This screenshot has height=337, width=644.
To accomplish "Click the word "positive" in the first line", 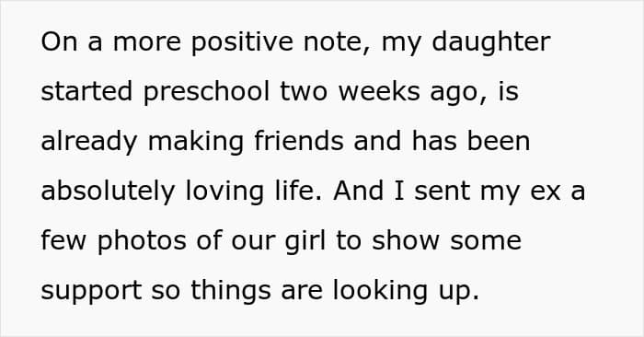I will point(242,42).
